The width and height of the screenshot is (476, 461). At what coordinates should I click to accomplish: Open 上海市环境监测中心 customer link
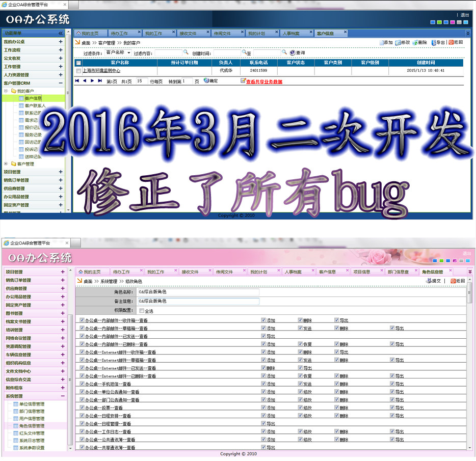coord(101,71)
